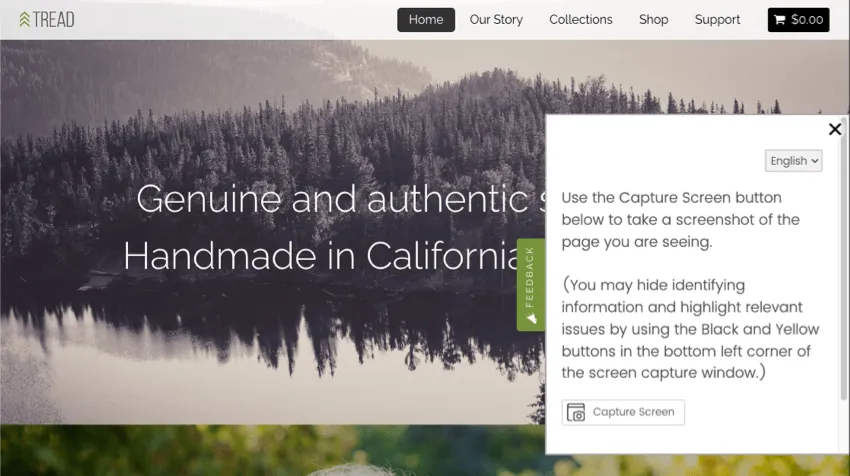Click the "Genuine and authentic" hero headline

click(332, 199)
